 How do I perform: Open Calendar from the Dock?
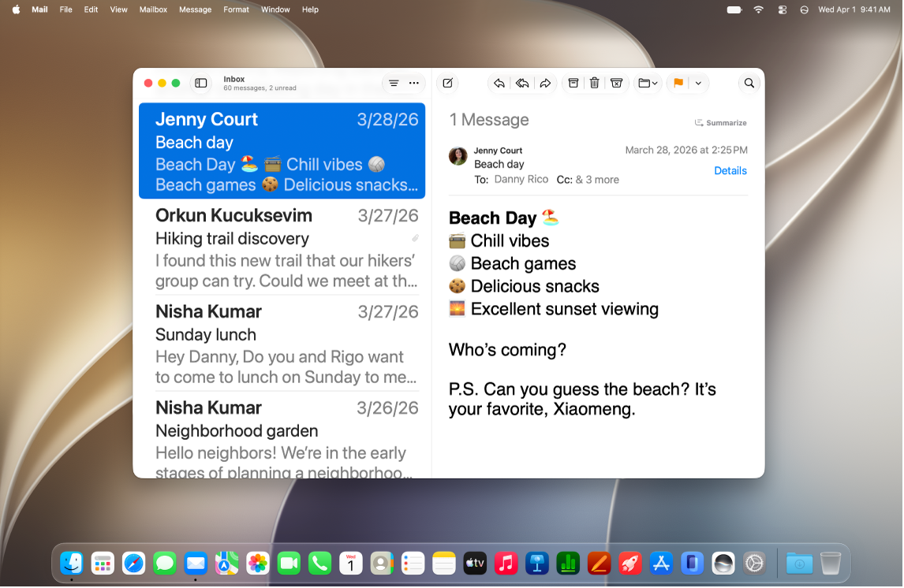[350, 564]
